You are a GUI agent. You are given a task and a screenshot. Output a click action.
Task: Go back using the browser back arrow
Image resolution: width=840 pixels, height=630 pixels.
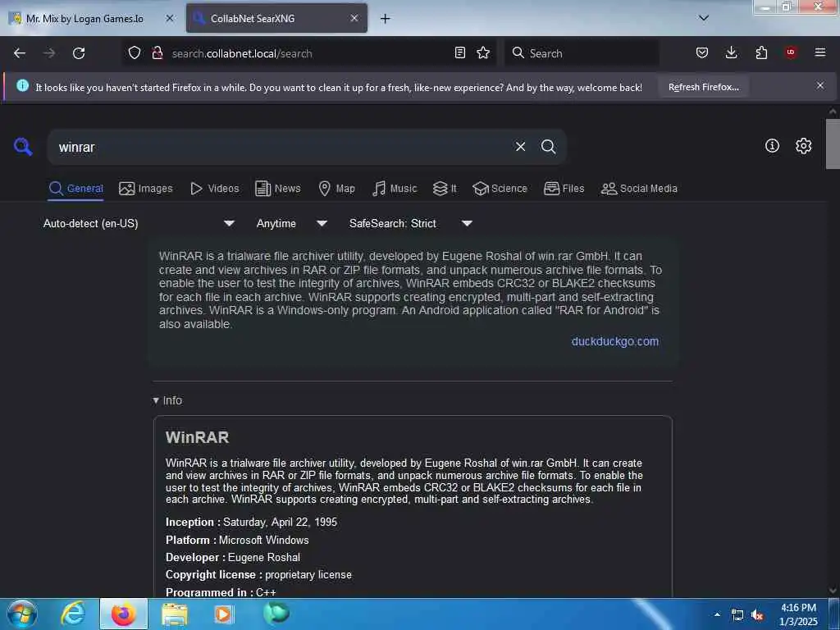20,53
